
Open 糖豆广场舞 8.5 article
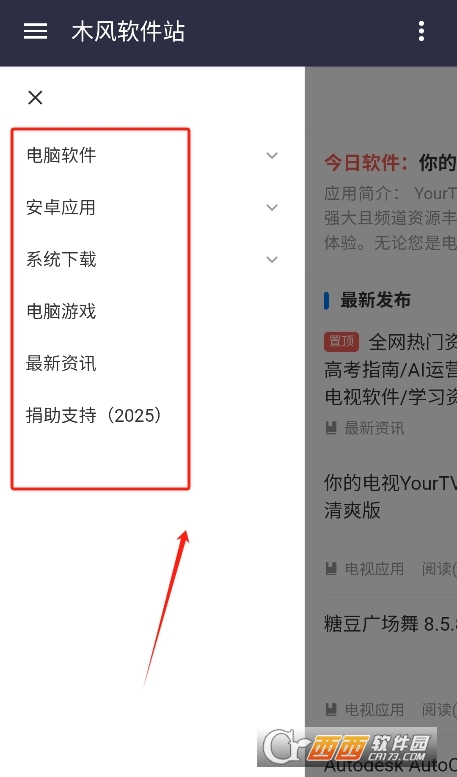point(391,623)
